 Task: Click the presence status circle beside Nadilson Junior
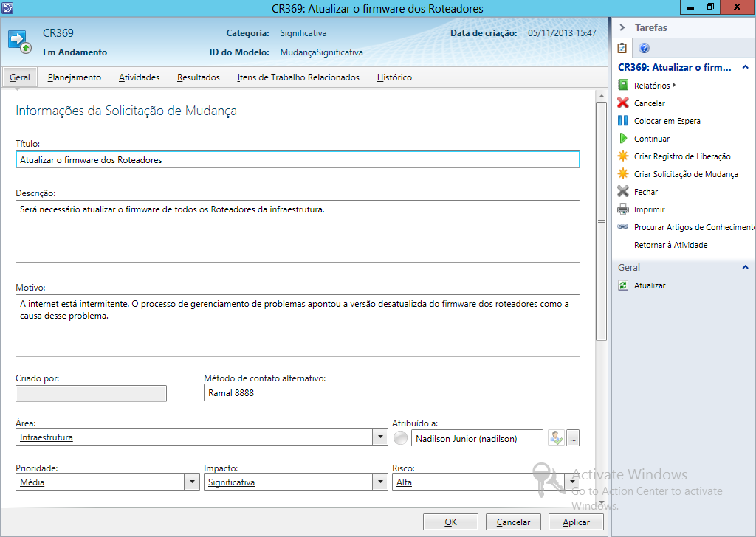pos(400,437)
